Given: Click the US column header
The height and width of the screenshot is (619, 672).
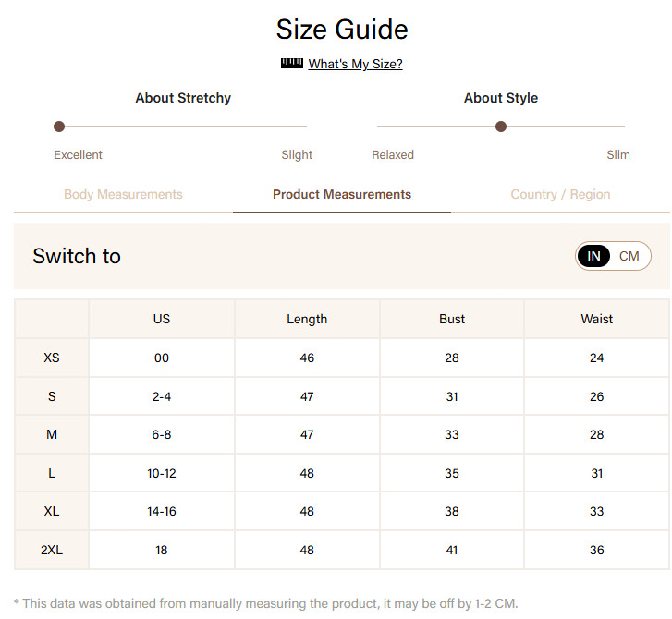Looking at the screenshot, I should 162,319.
